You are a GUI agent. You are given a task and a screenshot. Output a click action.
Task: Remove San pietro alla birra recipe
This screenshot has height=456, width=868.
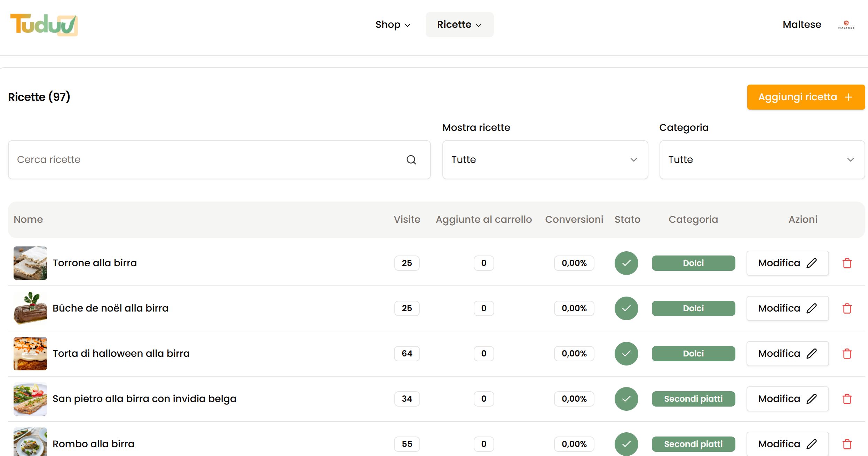[847, 399]
